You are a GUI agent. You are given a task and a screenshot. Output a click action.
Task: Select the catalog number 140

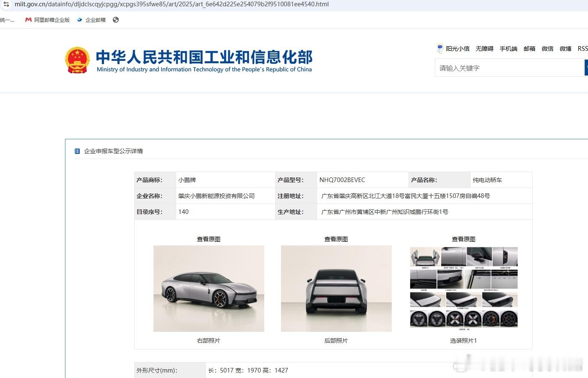[x=183, y=212]
